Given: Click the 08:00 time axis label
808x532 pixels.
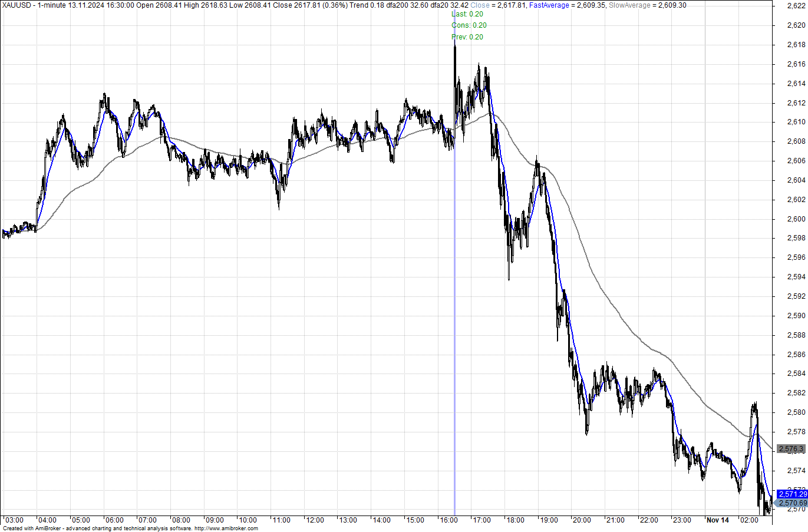Looking at the screenshot, I should coord(181,520).
